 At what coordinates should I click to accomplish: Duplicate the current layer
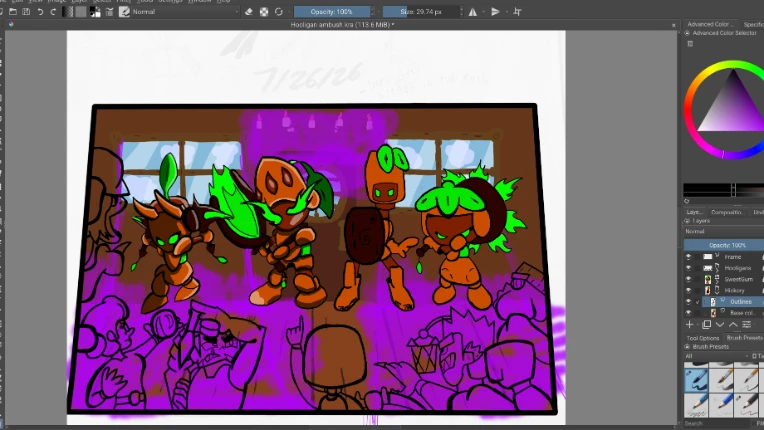pos(707,325)
